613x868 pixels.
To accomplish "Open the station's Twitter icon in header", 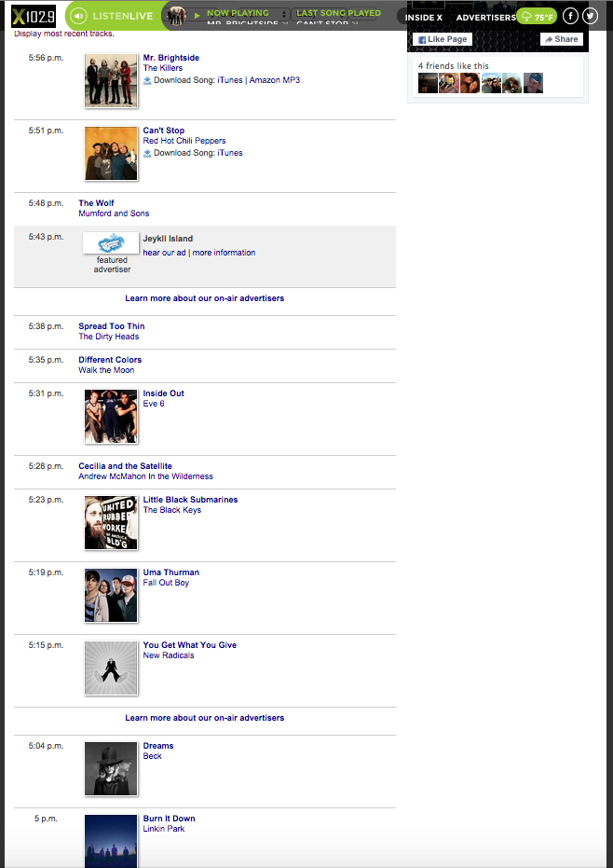I will pyautogui.click(x=591, y=16).
